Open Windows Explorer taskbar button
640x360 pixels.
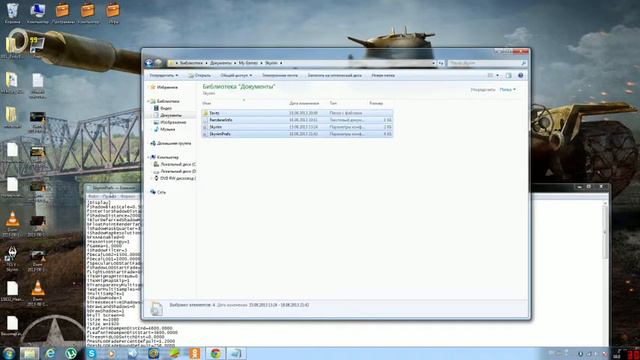coord(29,353)
